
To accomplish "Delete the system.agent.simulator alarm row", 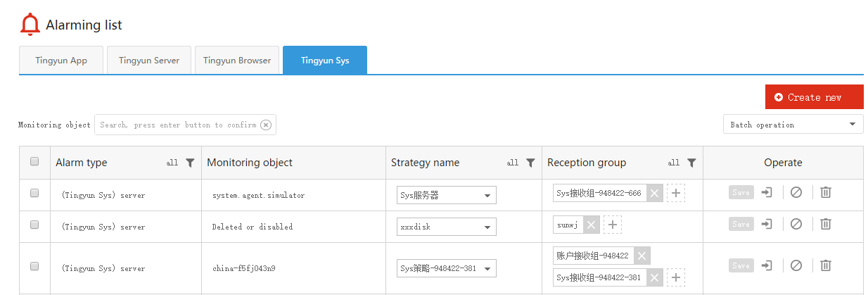I will [x=826, y=192].
